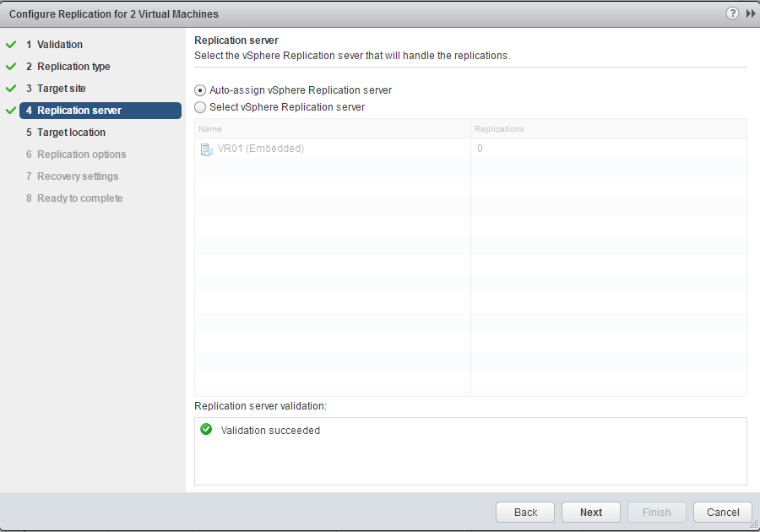Screen dimensions: 760x532
Task: Click the checkmark beside Replication server step
Action: (11, 111)
